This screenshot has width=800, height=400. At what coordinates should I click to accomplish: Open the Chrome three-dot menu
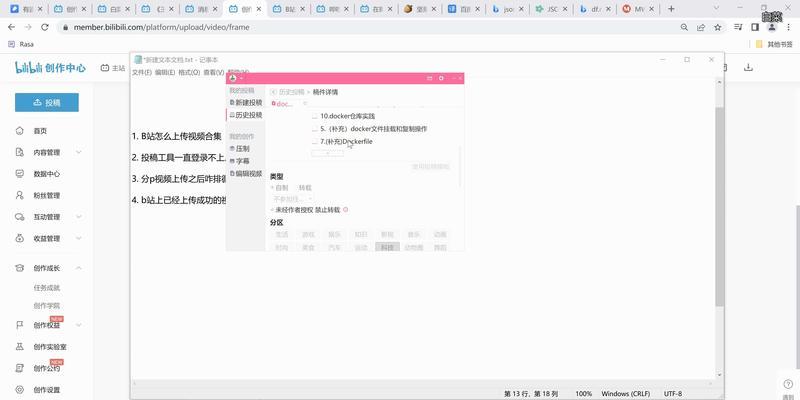pos(788,27)
